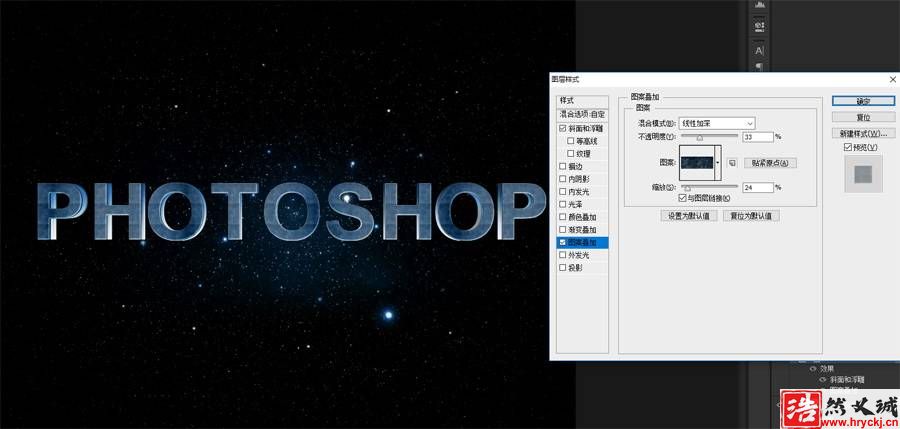The width and height of the screenshot is (900, 429).
Task: Open the pattern picker dropdown arrow
Action: tap(717, 163)
